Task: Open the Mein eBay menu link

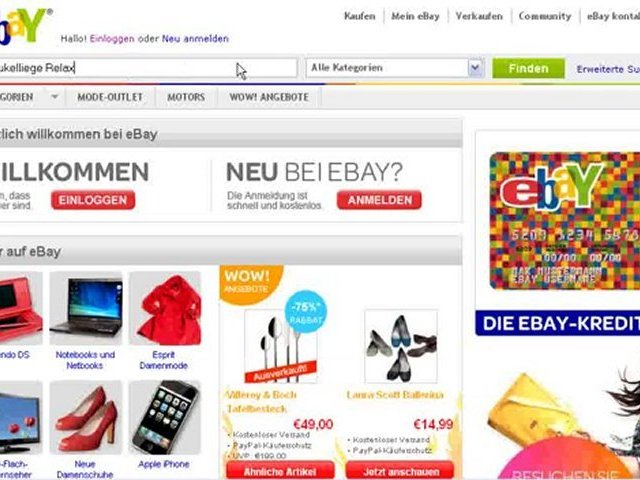Action: 415,16
